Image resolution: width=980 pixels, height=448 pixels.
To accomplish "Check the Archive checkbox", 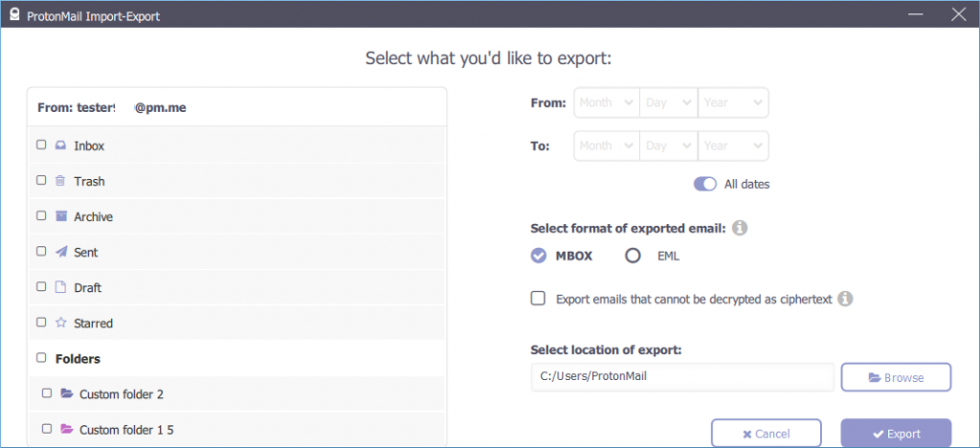I will [41, 215].
